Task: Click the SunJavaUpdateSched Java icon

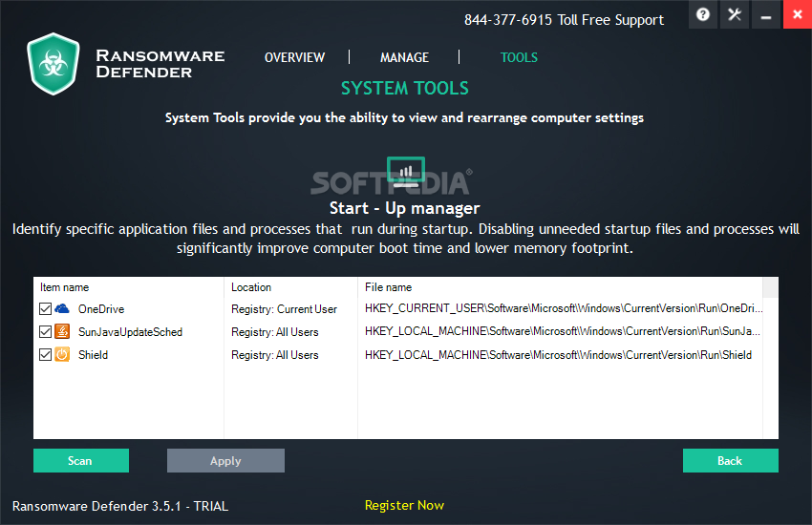Action: pyautogui.click(x=62, y=331)
